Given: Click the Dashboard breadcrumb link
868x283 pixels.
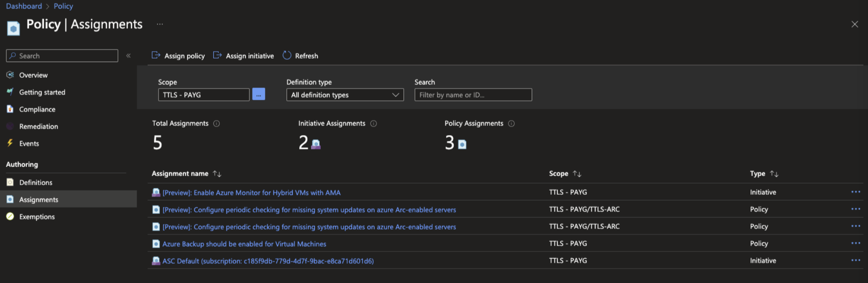Looking at the screenshot, I should (x=24, y=6).
